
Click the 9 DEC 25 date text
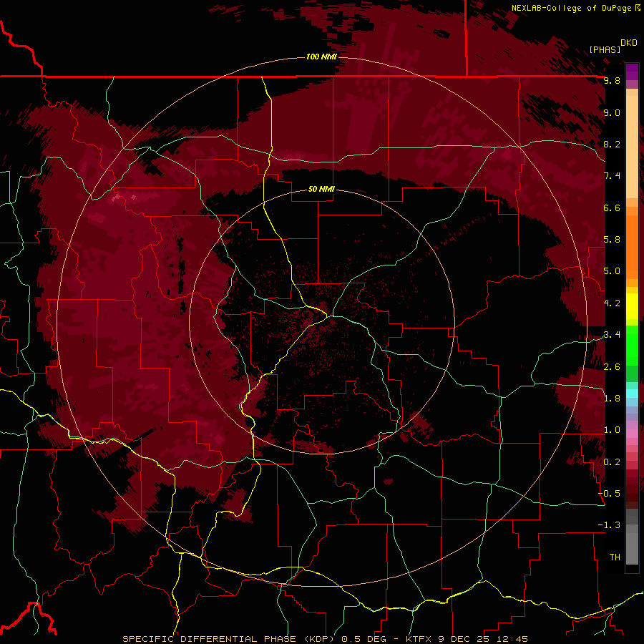coord(465,639)
